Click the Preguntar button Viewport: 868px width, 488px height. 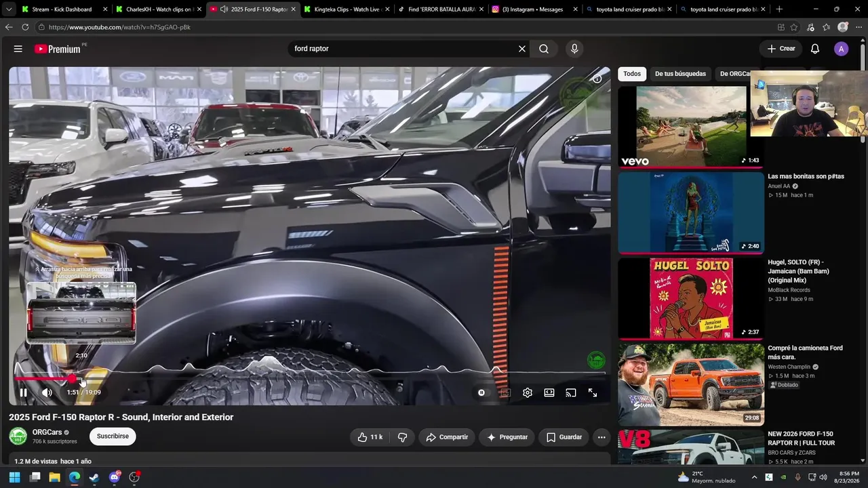pos(507,437)
